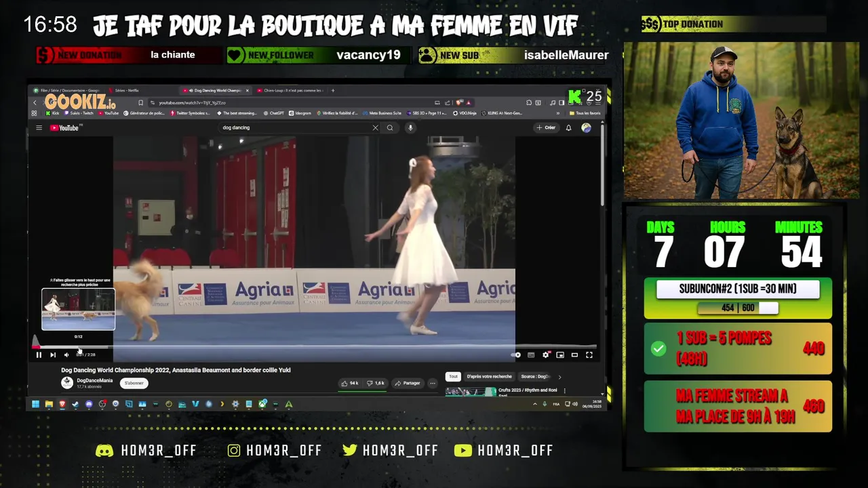Viewport: 868px width, 488px height.
Task: Open the ChatGPT bookmark
Action: (274, 113)
